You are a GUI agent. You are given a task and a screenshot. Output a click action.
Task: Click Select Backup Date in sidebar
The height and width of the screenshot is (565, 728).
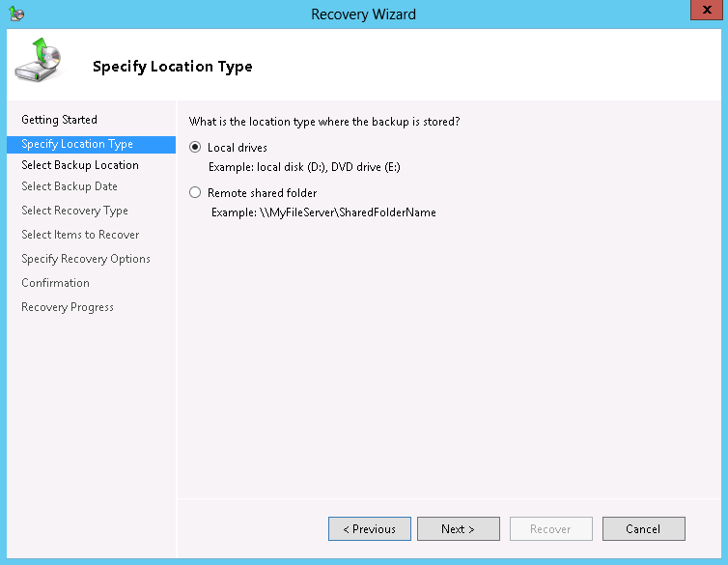pos(70,186)
